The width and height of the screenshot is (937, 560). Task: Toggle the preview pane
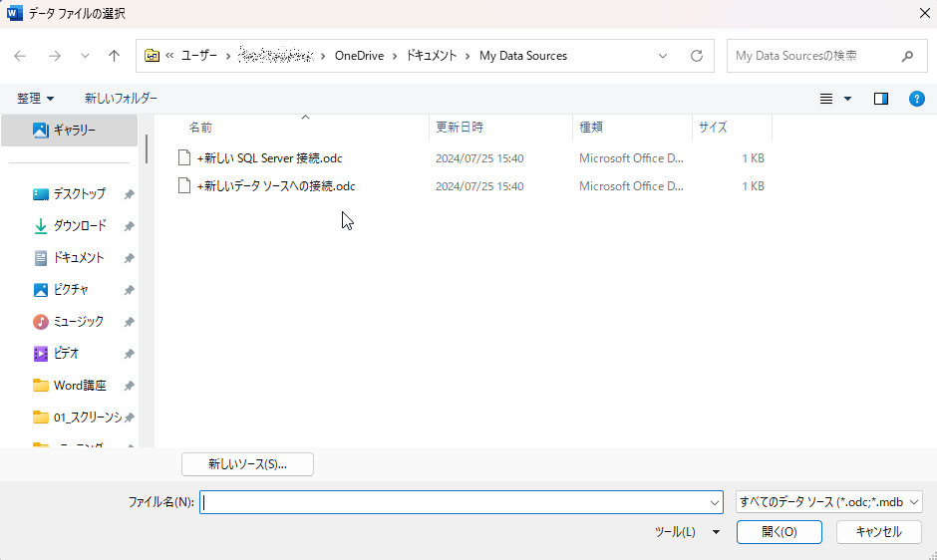(x=881, y=99)
